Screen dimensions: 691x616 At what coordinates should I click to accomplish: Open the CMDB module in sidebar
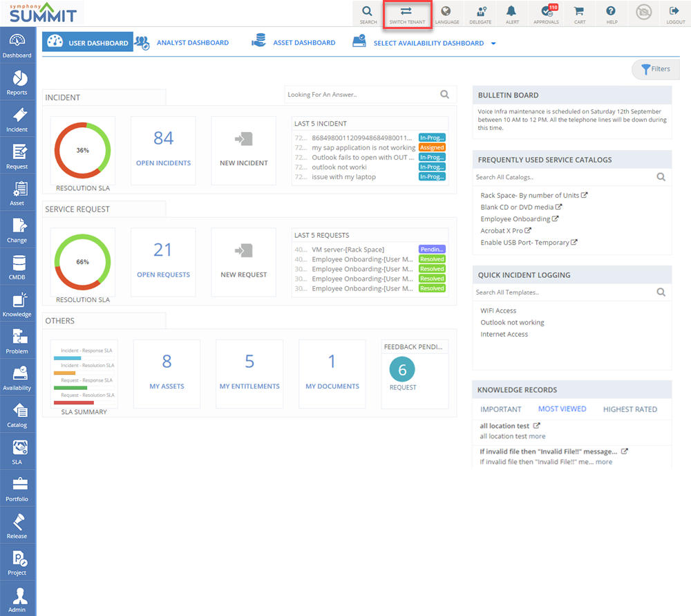pos(17,268)
